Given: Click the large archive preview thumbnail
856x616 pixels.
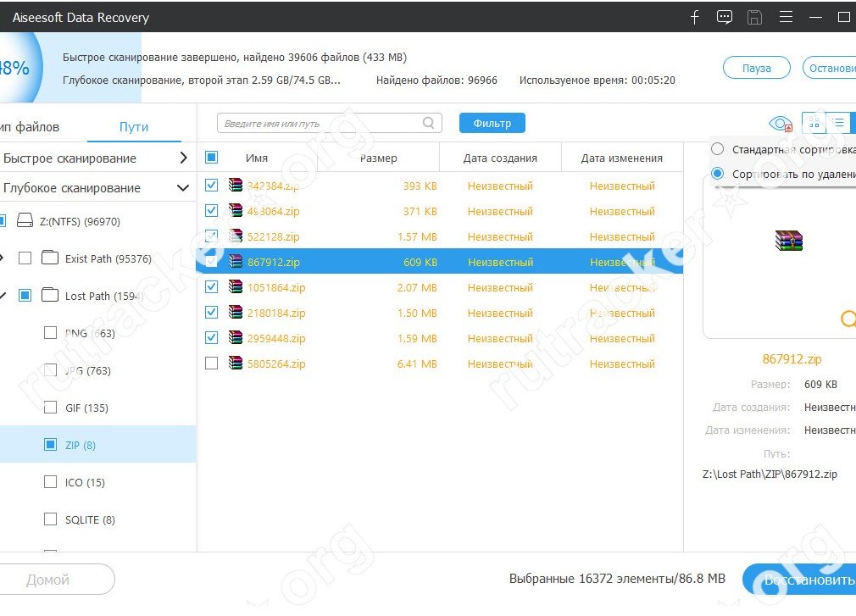Looking at the screenshot, I should click(789, 241).
